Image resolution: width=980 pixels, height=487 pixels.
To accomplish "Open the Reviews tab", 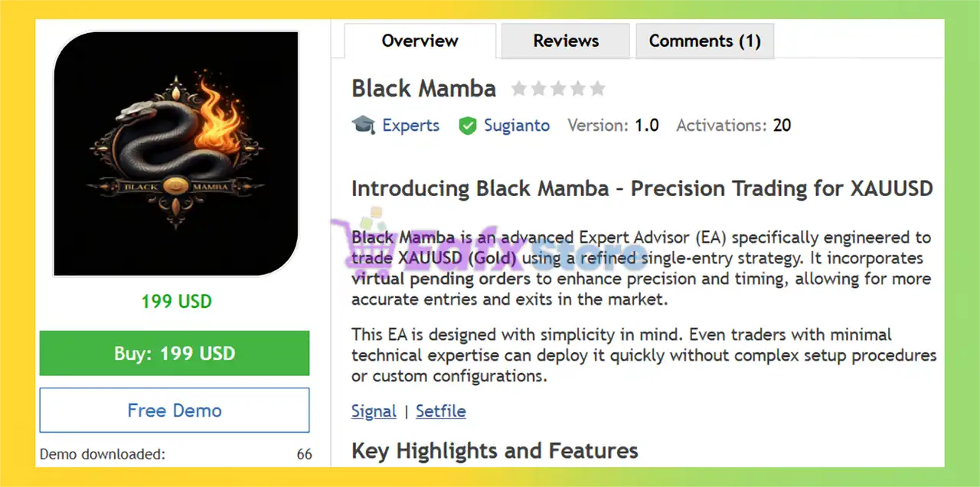I will [566, 41].
